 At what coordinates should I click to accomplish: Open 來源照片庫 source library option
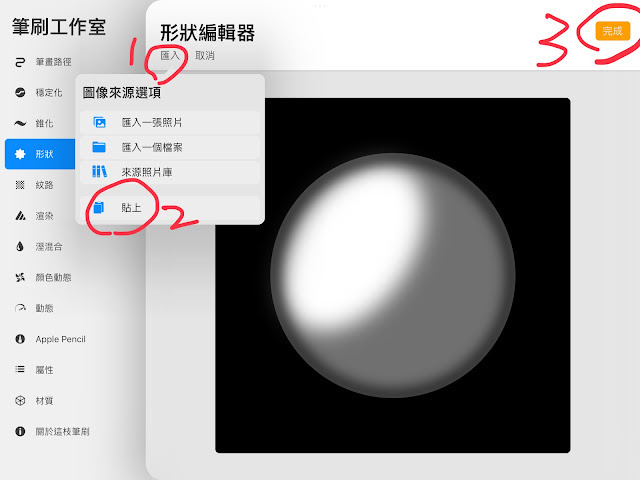click(170, 172)
